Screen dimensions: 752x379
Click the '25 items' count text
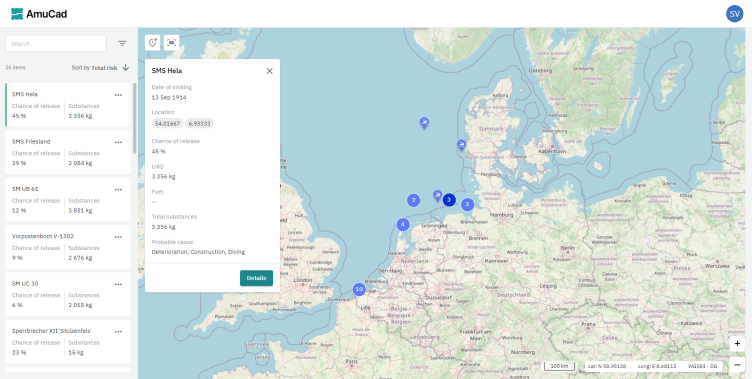tap(15, 68)
